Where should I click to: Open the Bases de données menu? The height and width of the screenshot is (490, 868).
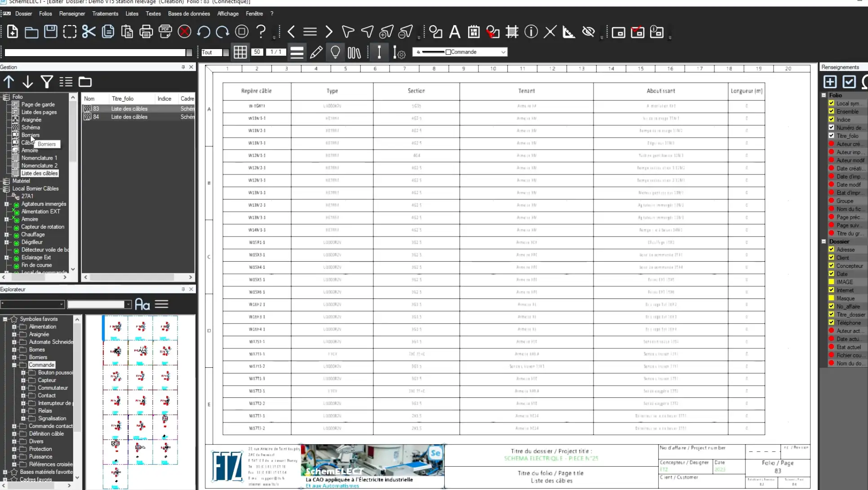[189, 13]
